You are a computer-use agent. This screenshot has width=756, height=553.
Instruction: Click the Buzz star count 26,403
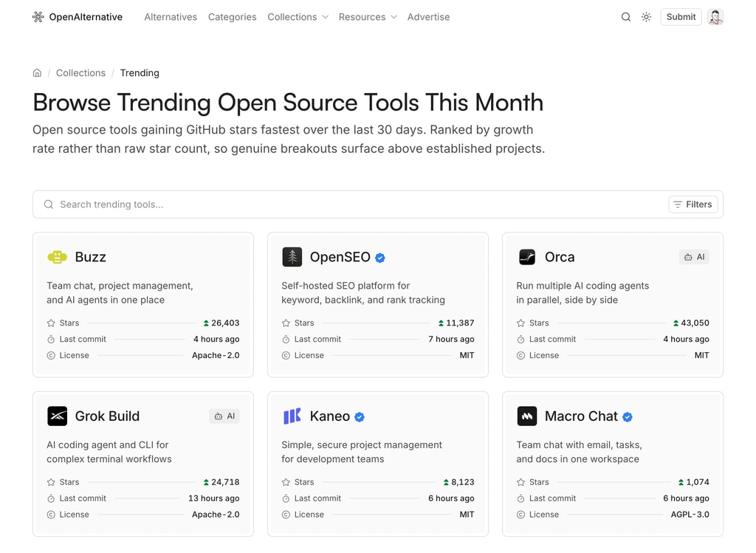(225, 323)
